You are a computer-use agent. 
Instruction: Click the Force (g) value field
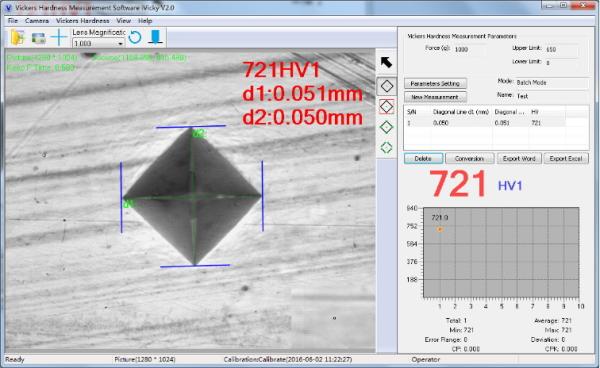point(470,49)
